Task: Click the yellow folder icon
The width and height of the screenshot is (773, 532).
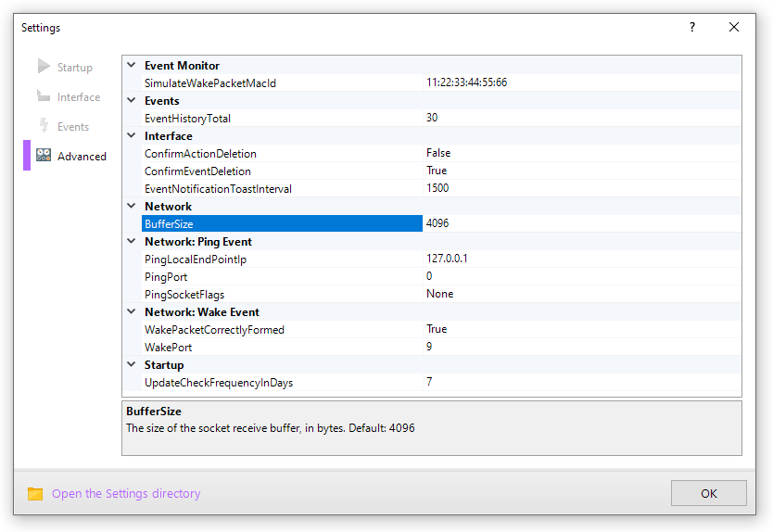Action: [x=35, y=494]
